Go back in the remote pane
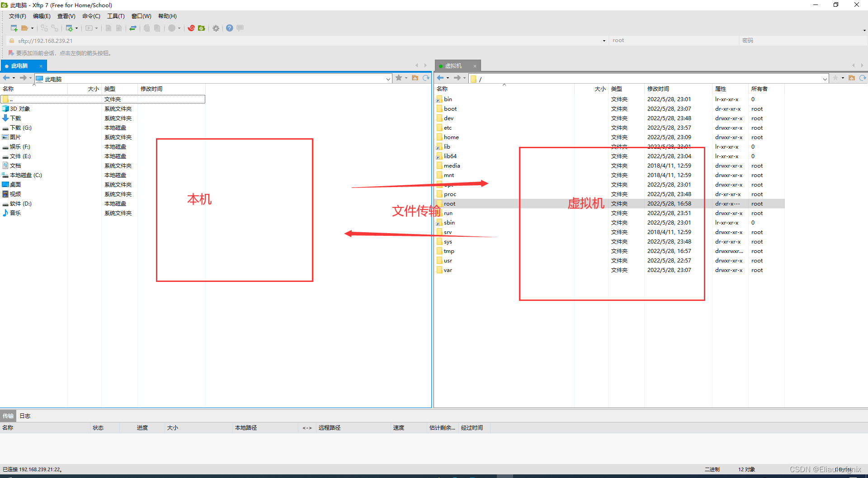Screen dimensions: 868x478 click(440, 78)
